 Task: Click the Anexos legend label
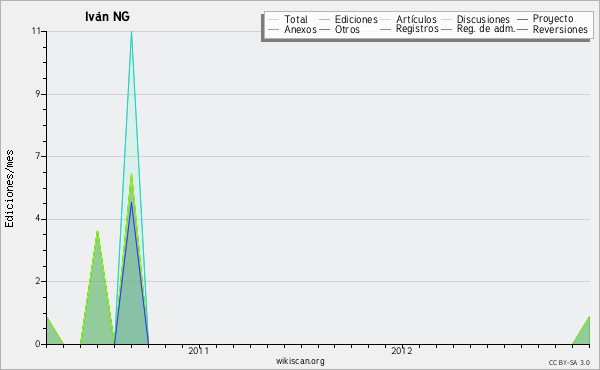point(300,29)
